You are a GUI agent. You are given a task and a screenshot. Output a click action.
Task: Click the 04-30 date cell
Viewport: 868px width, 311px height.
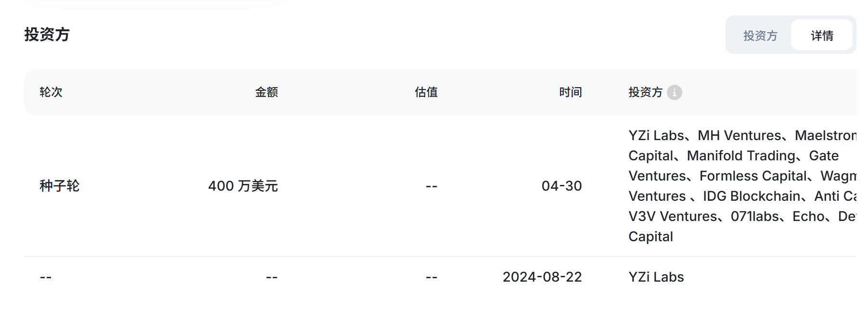[x=562, y=186]
